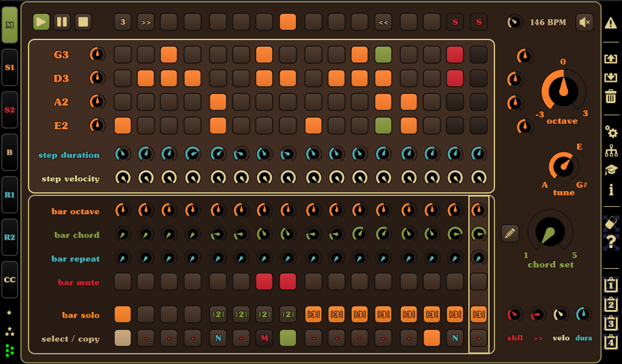Click the first bar octave knob
This screenshot has height=364, width=622.
coord(123,210)
